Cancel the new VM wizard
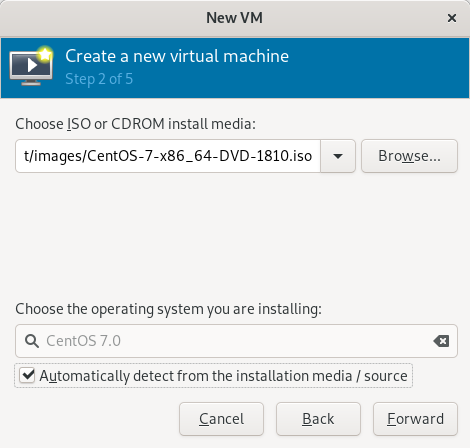 tap(221, 419)
